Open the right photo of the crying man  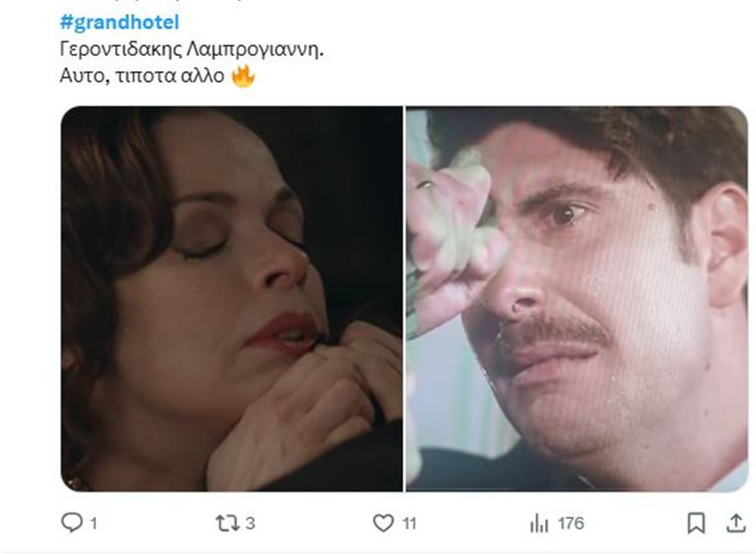577,299
